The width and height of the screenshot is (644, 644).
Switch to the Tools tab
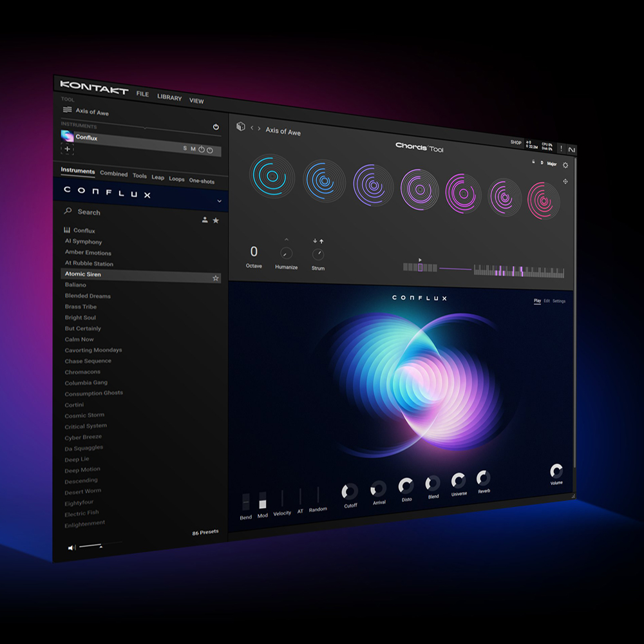point(140,175)
